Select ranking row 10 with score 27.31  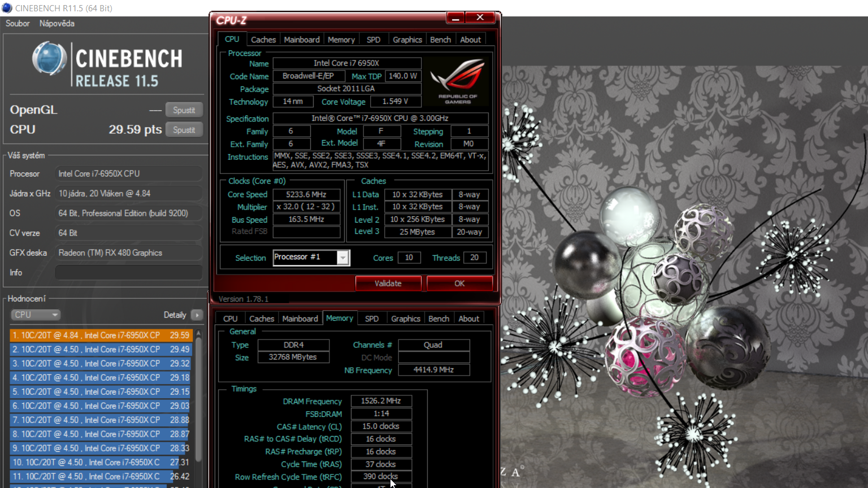101,462
